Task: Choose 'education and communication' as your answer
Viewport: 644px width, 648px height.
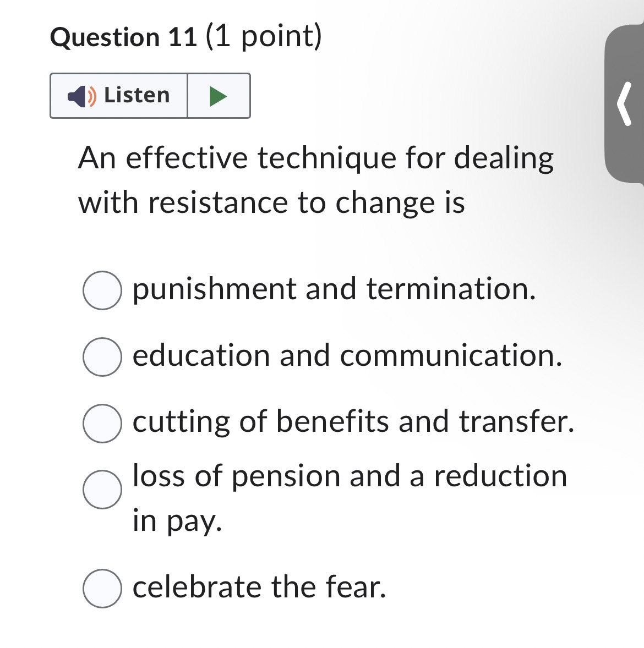Action: pyautogui.click(x=101, y=357)
